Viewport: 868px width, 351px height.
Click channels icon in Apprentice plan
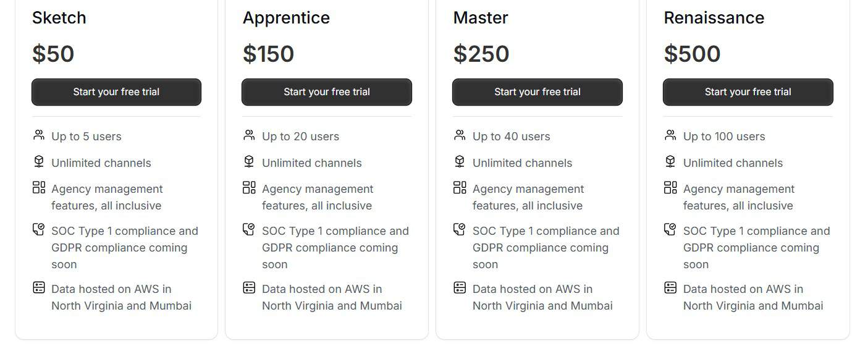[x=249, y=162]
